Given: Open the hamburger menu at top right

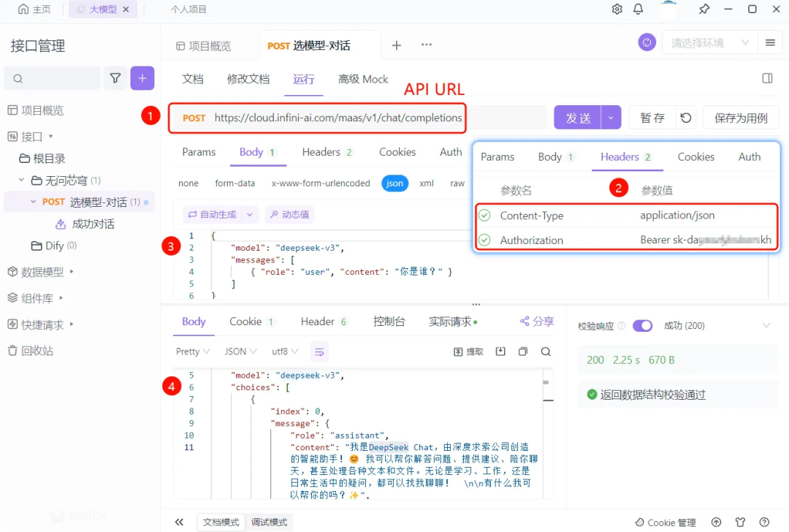Looking at the screenshot, I should tap(770, 43).
